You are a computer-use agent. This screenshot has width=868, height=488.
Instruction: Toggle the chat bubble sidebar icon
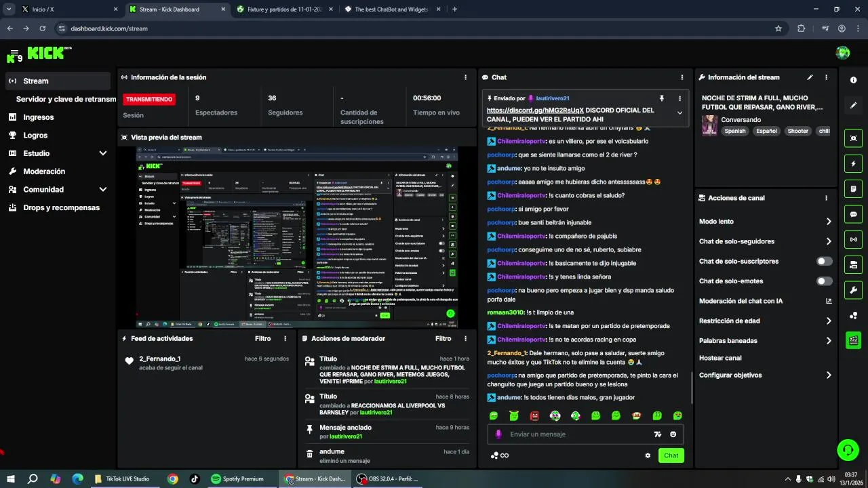point(853,214)
